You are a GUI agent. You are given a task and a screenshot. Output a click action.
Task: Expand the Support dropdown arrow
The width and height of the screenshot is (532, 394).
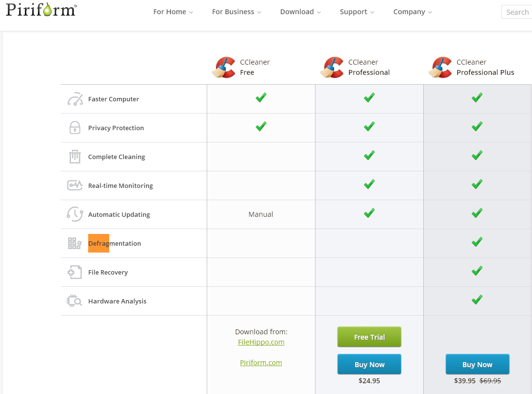[x=372, y=13]
